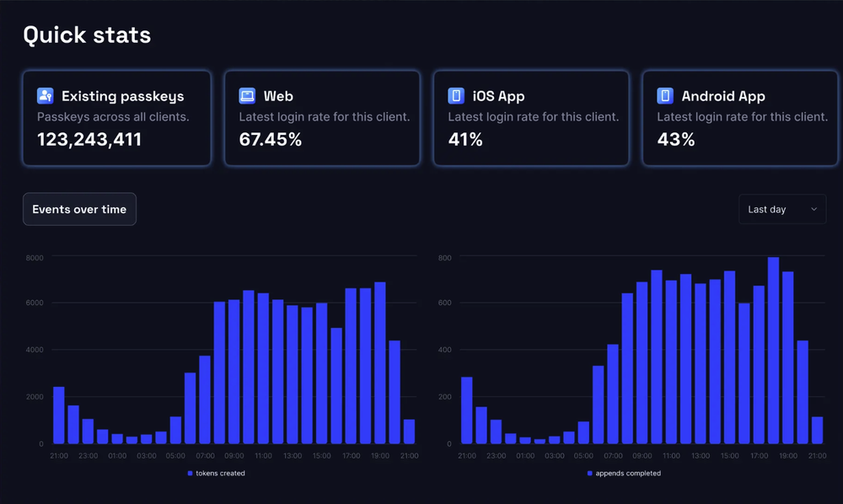This screenshot has height=504, width=843.
Task: Select the iOS App login rate card
Action: (x=531, y=118)
